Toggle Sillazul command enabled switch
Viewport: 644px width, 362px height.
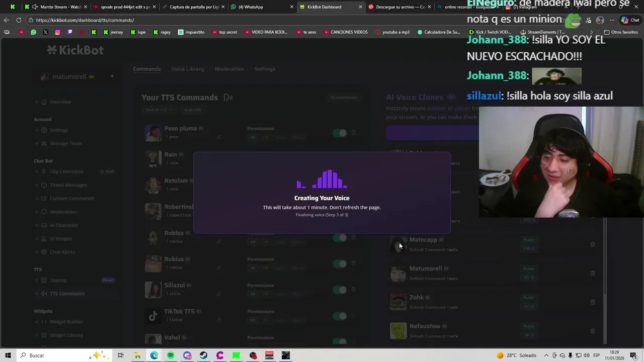point(340,290)
